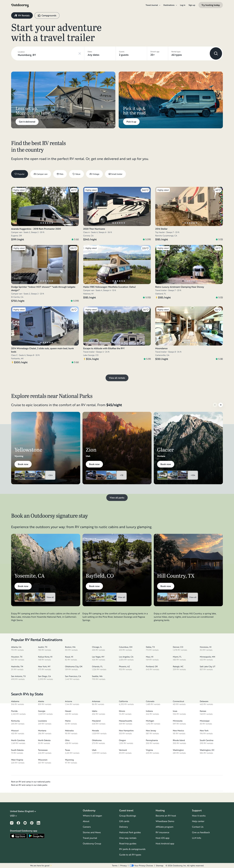Book now for Yosemite, CA stay
The height and width of the screenshot is (868, 234).
click(23, 586)
